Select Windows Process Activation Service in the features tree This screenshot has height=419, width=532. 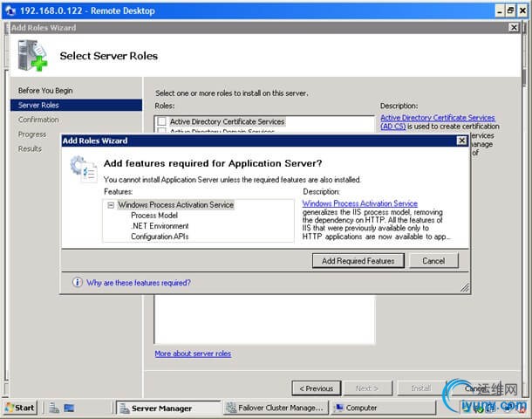tap(176, 205)
